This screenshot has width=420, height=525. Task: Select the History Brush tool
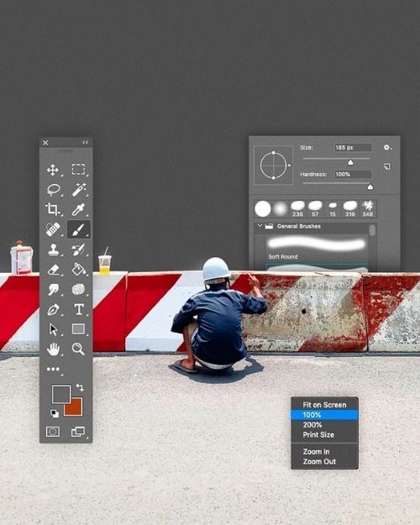[x=79, y=249]
